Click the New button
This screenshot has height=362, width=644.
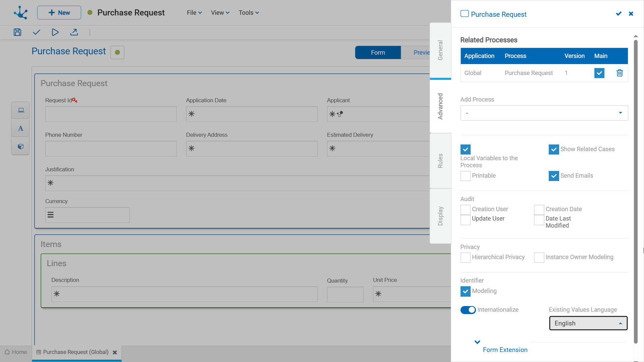59,13
